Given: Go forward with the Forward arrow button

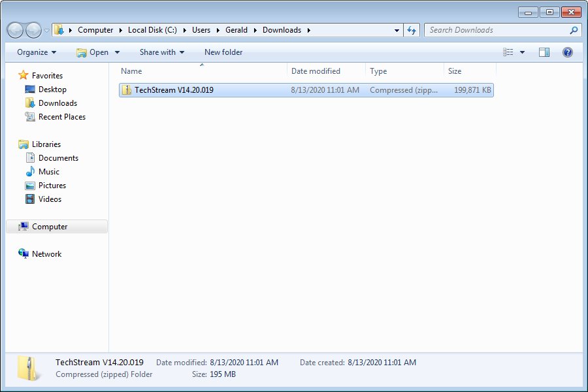Looking at the screenshot, I should click(34, 31).
